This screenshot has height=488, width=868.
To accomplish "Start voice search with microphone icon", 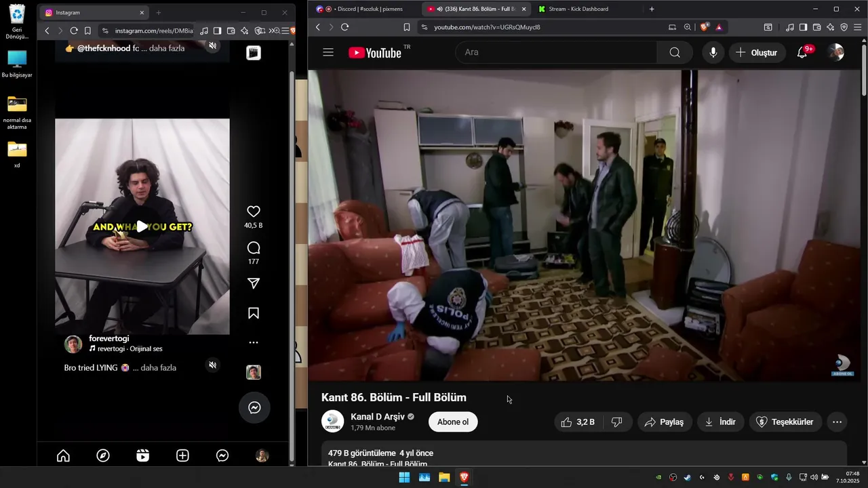I will 713,52.
